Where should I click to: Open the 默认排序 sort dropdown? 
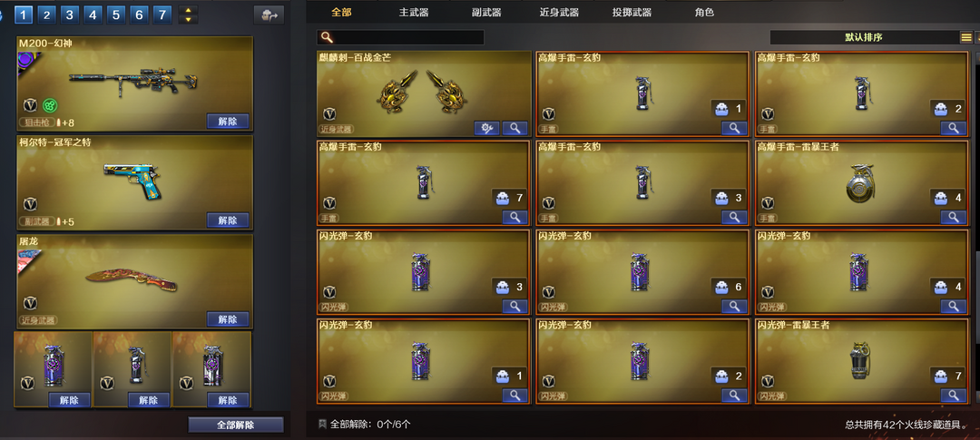863,37
